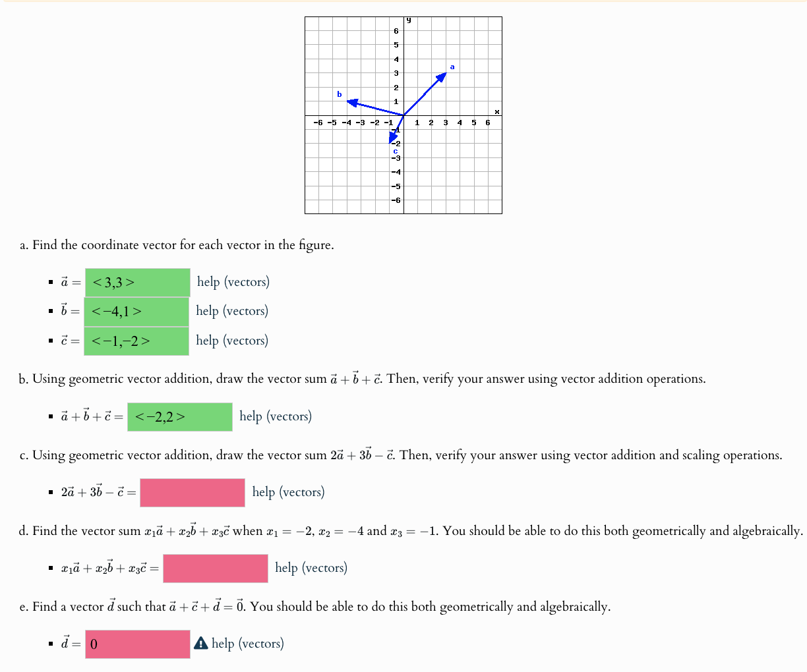The width and height of the screenshot is (807, 672).
Task: Select the <3,3> answer box for vector a
Action: coord(136,281)
